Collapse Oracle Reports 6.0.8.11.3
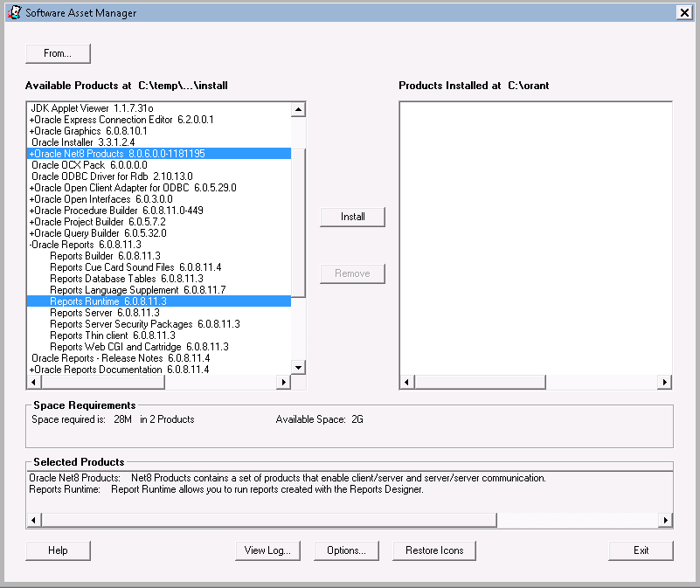 point(31,245)
